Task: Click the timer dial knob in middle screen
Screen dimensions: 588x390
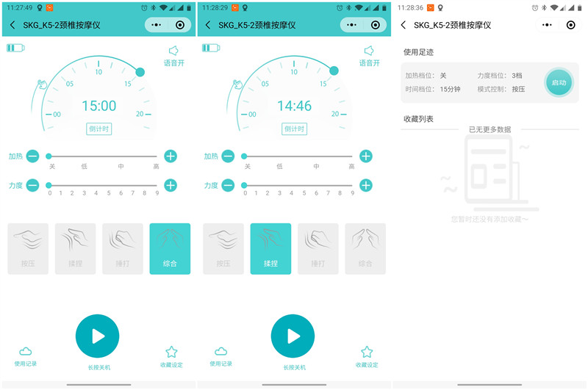Action: pos(334,71)
